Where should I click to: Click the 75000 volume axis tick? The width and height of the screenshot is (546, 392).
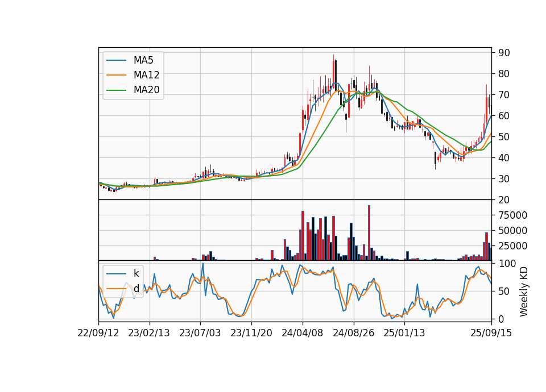tap(513, 215)
